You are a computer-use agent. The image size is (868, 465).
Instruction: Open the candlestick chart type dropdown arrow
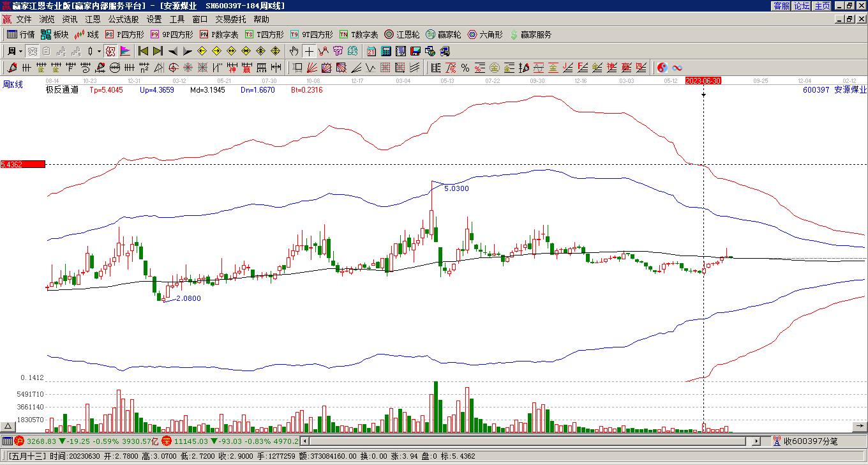(x=99, y=51)
